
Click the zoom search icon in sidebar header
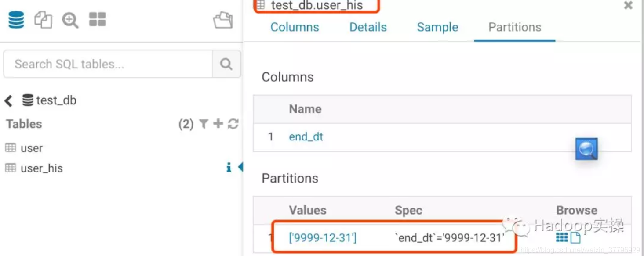(70, 20)
